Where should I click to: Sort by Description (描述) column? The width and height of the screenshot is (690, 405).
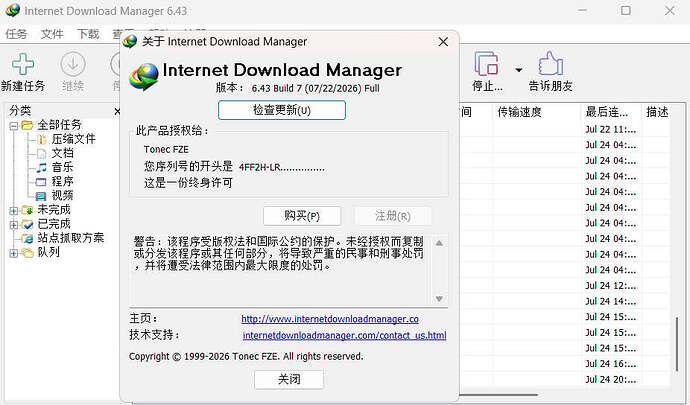657,112
